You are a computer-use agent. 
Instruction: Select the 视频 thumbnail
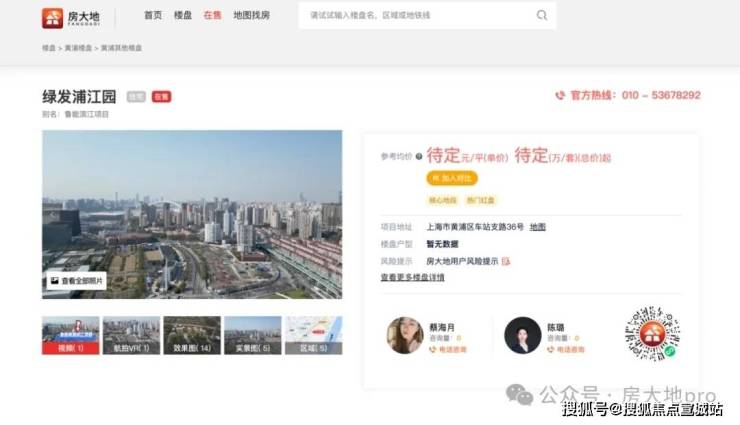70,335
